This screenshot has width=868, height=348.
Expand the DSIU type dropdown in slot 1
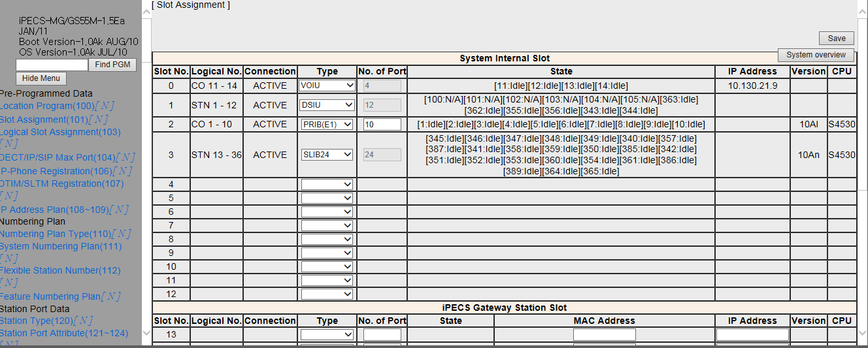tap(327, 105)
